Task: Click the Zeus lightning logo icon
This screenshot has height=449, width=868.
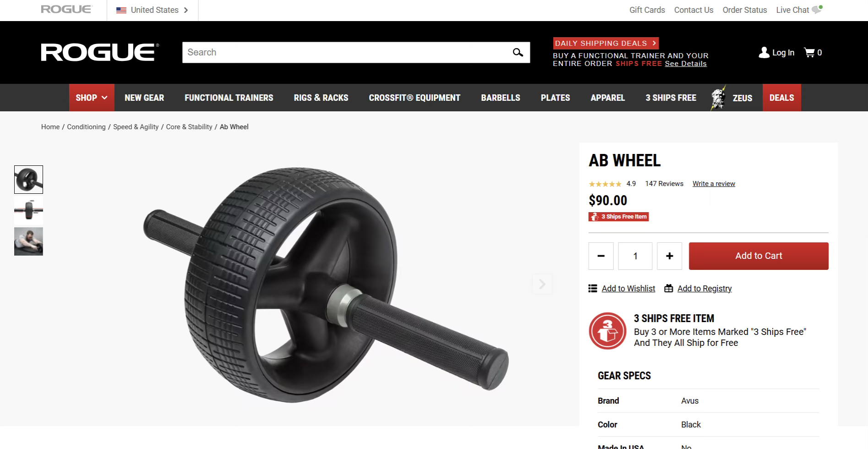Action: click(x=718, y=98)
